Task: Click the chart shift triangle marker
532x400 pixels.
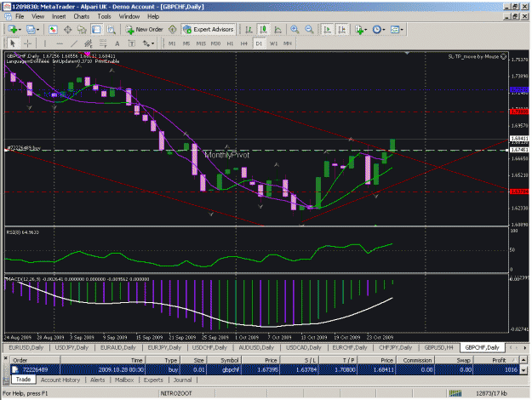Action: pos(407,54)
